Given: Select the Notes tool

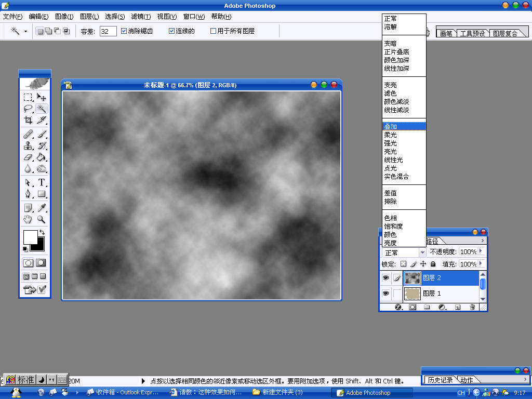Looking at the screenshot, I should [x=28, y=208].
